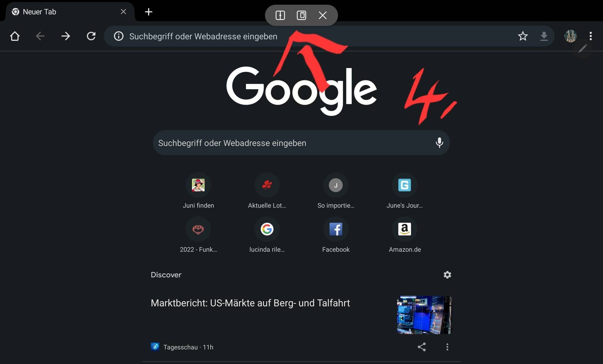Open the So importie... shortcut
Viewport: 603px width, 364px height.
tap(336, 191)
